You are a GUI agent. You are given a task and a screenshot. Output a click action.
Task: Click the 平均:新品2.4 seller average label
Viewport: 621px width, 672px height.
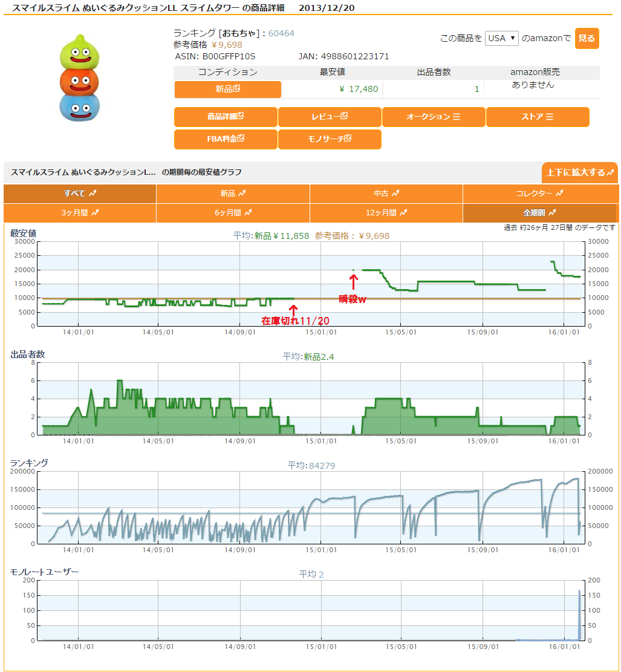308,357
